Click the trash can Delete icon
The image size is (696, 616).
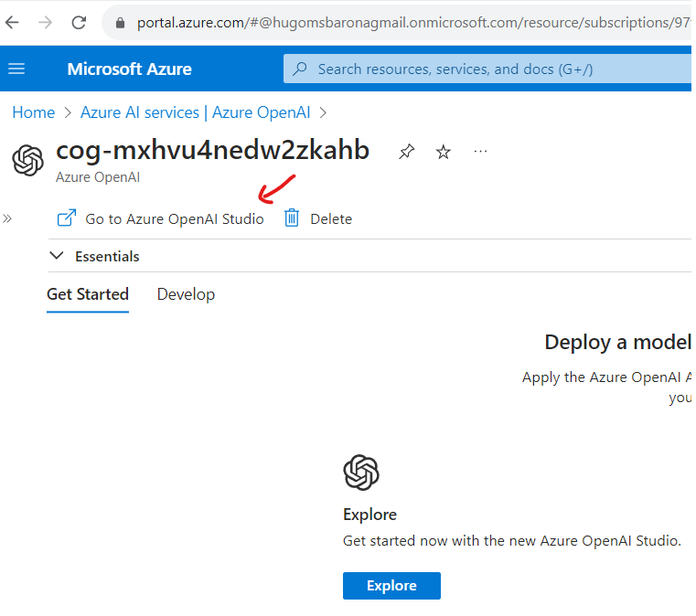tap(292, 218)
